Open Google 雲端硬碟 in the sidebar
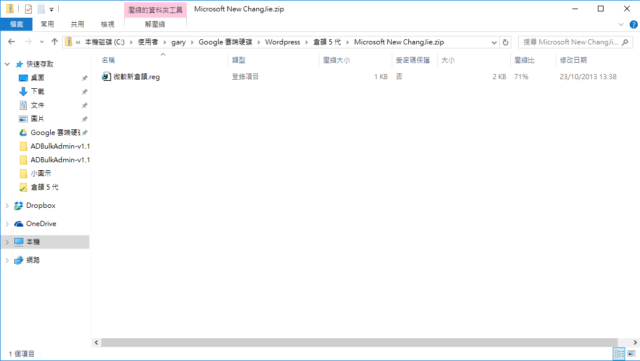The width and height of the screenshot is (640, 361). click(x=55, y=132)
